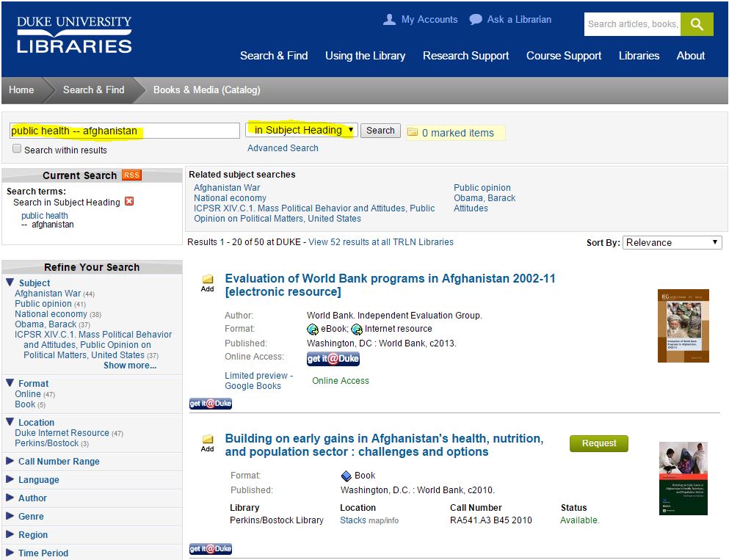The width and height of the screenshot is (729, 560).
Task: Click the get it@Duke button beside Online Access
Action: (x=333, y=358)
